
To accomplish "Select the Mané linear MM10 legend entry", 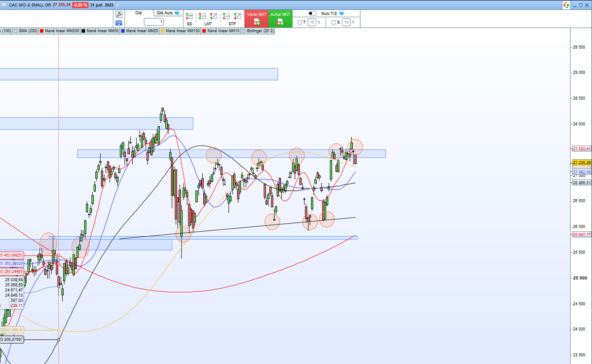I will 221,31.
